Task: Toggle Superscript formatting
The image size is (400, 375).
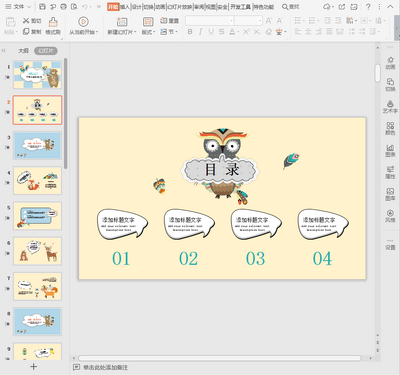Action: (246, 32)
